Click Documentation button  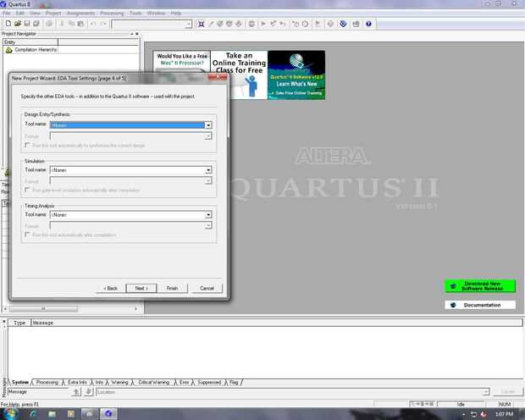point(480,305)
